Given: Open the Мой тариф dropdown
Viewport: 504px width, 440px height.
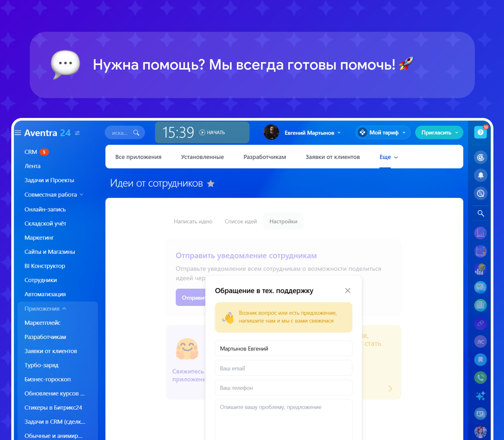Looking at the screenshot, I should click(383, 133).
